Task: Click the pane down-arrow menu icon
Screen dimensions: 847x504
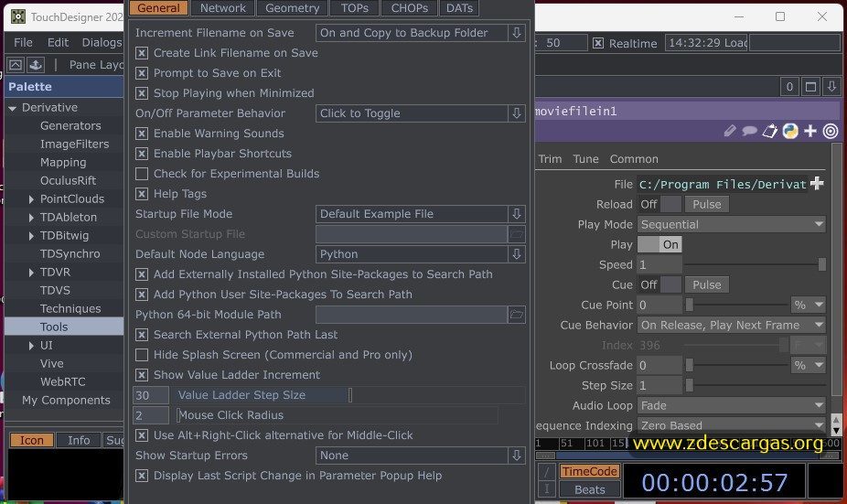Action: [831, 86]
